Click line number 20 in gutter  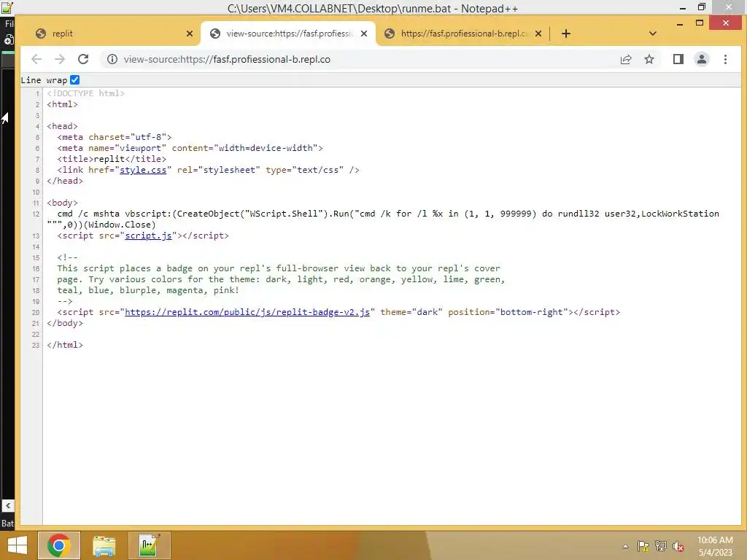coord(36,313)
